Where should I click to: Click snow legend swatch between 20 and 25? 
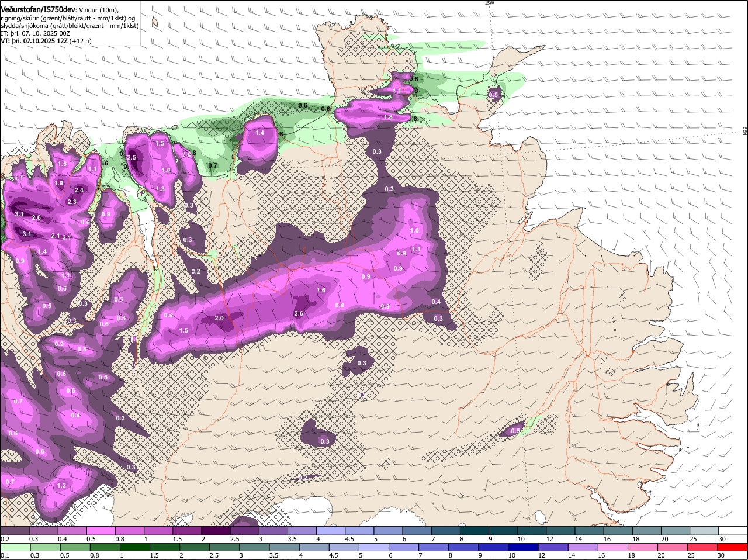(677, 530)
